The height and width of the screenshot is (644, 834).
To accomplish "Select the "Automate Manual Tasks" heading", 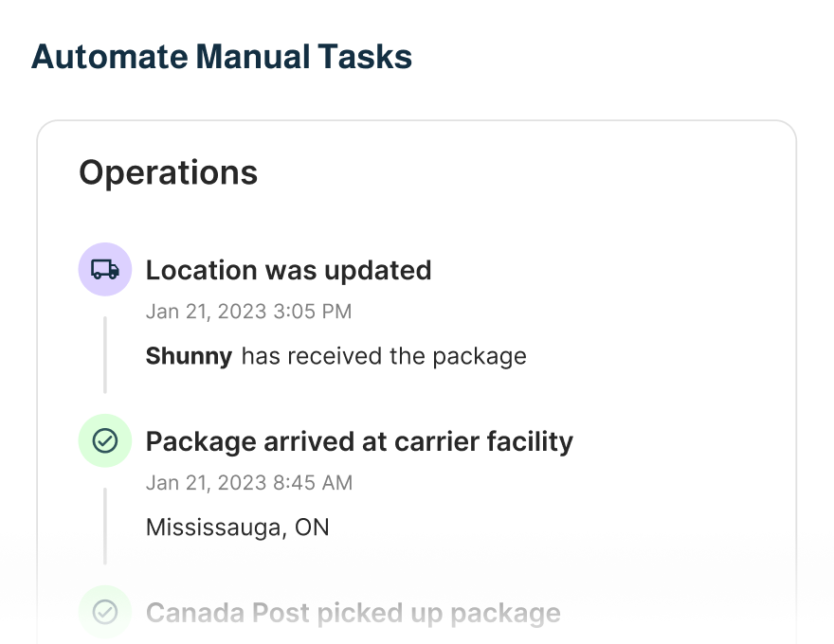I will pos(222,57).
